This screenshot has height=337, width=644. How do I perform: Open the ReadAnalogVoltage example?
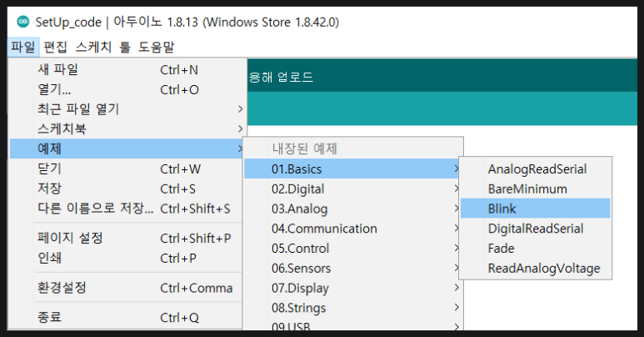(535, 268)
